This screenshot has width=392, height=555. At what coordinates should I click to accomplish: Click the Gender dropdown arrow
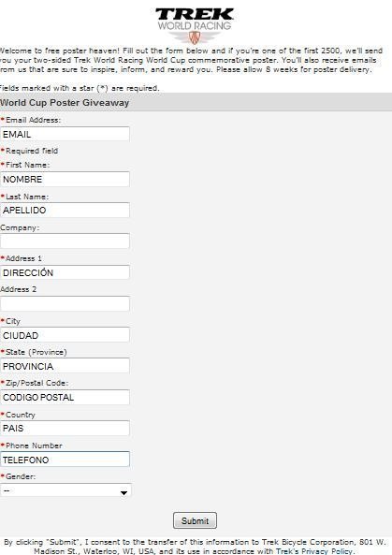(123, 492)
